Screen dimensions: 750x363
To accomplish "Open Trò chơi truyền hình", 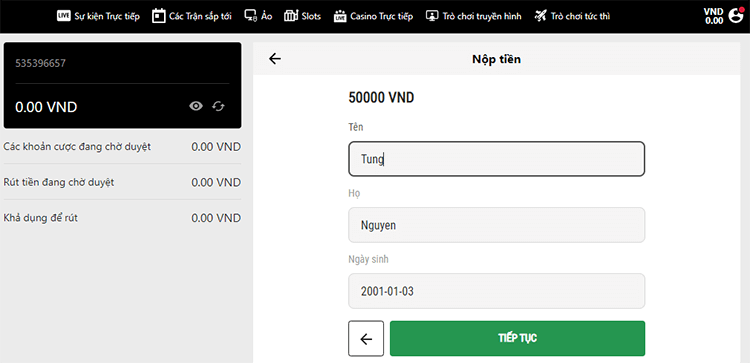I will tap(474, 16).
